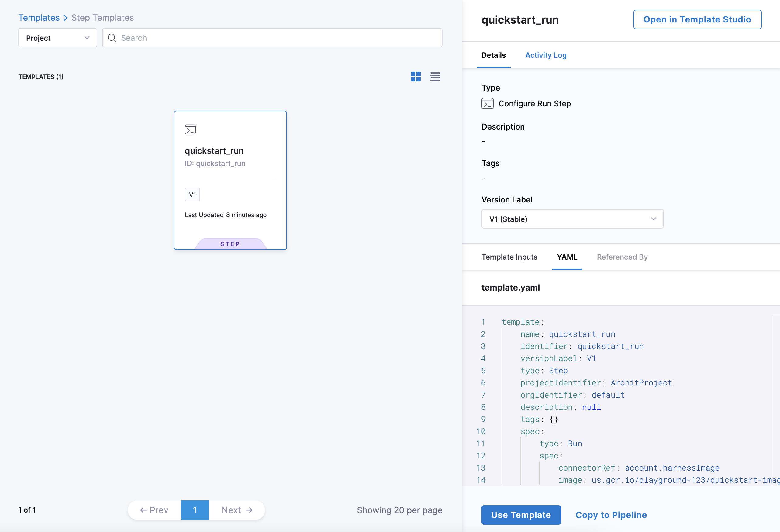Click the Next page button
The image size is (780, 532).
pyautogui.click(x=236, y=510)
